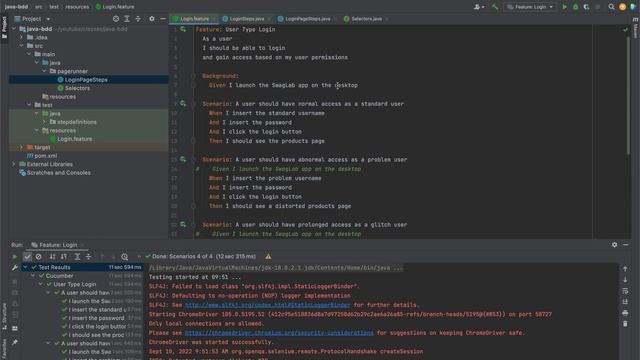Screen dimensions: 640x360
Task: Collapse the java-bdd root folder
Action: pyautogui.click(x=14, y=29)
